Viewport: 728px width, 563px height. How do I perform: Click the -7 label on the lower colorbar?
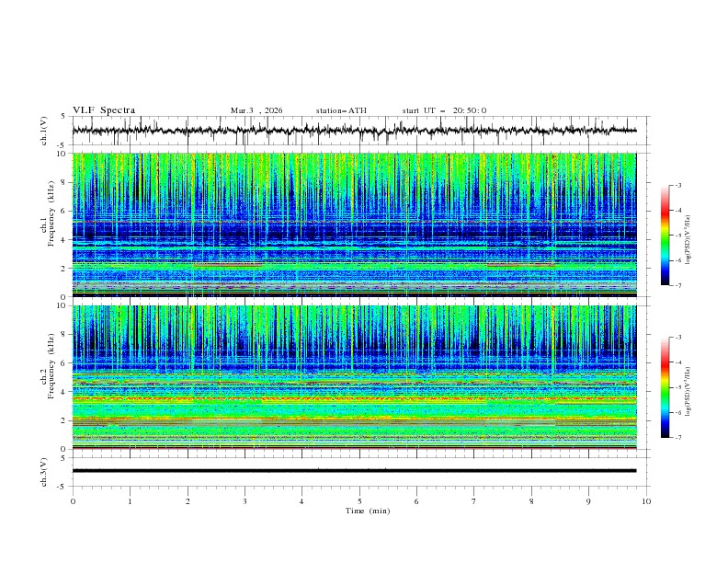677,437
